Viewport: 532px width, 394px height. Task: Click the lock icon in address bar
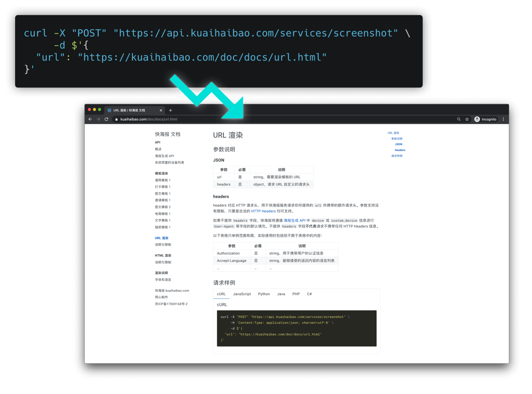(x=116, y=119)
